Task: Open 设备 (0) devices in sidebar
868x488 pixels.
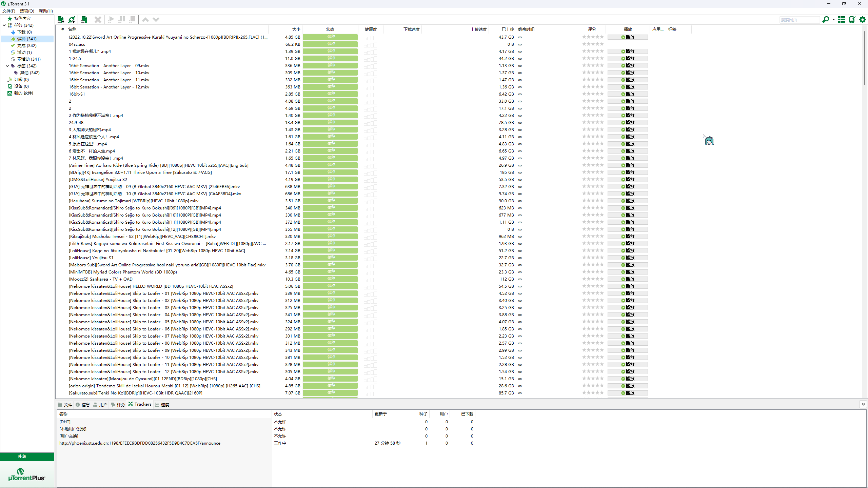Action: click(x=21, y=86)
